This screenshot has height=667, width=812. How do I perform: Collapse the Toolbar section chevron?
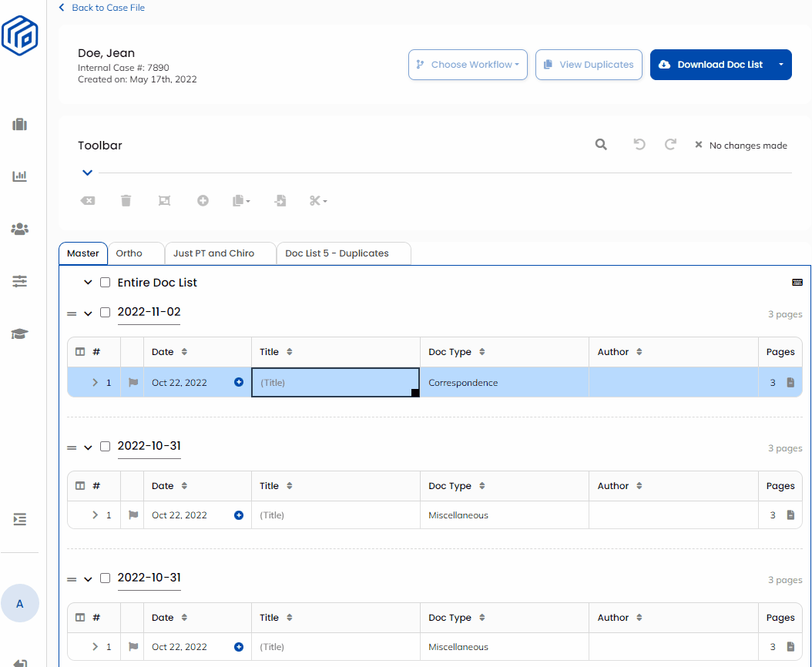tap(88, 173)
